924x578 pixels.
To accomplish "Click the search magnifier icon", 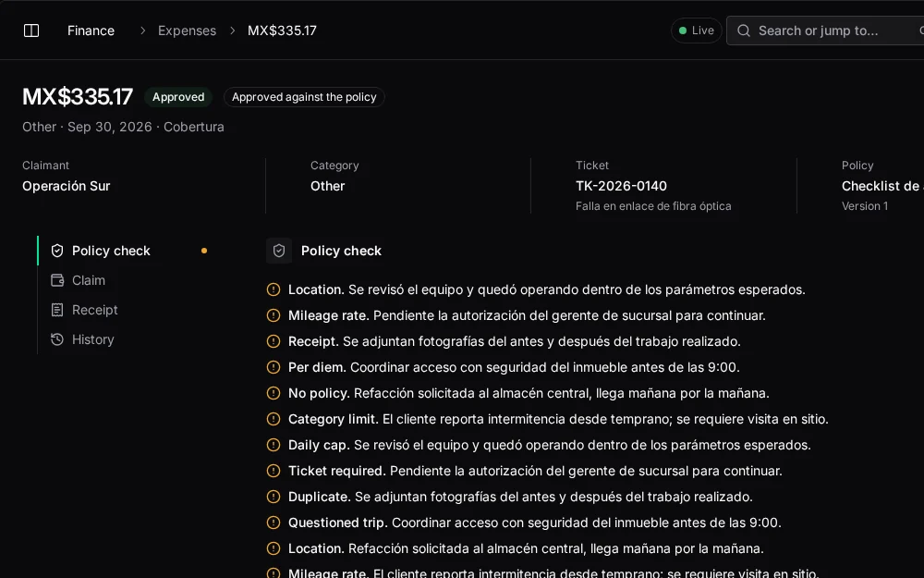I will tap(744, 31).
